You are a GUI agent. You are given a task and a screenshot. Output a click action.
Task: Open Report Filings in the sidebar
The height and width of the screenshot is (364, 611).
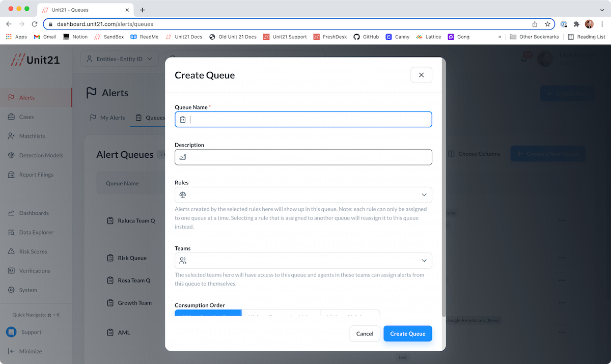[36, 175]
